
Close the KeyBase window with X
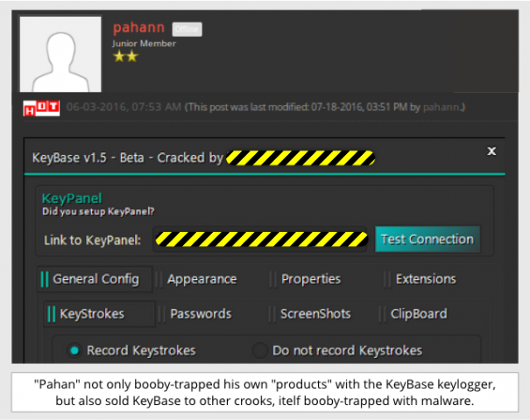(x=491, y=151)
